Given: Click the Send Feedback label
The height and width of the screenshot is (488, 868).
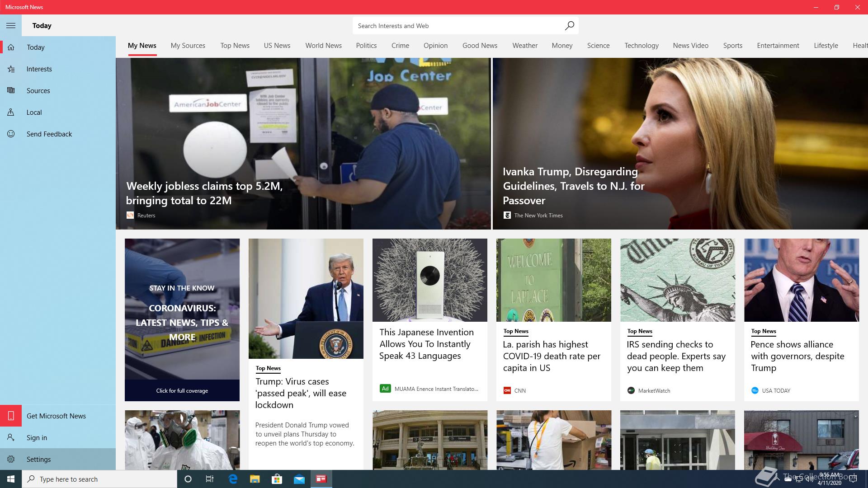Looking at the screenshot, I should click(49, 134).
